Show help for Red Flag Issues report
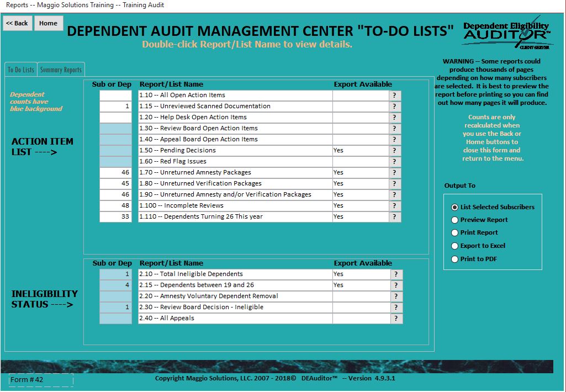 coord(394,162)
